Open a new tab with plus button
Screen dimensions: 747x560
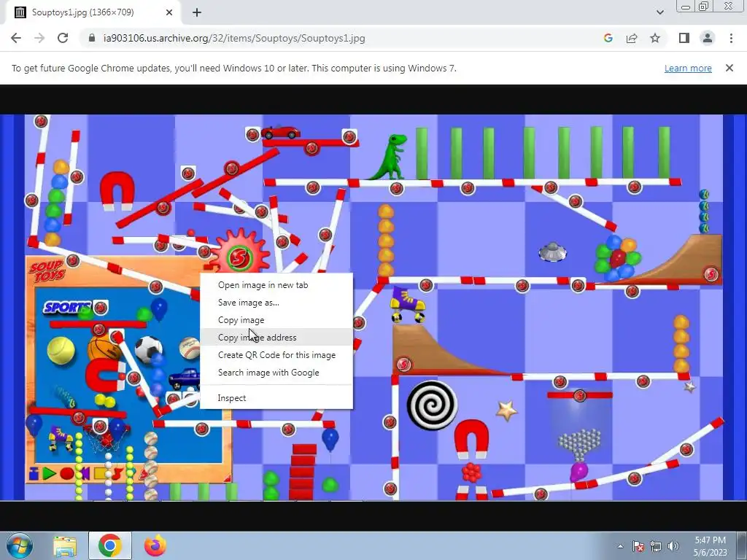point(197,12)
